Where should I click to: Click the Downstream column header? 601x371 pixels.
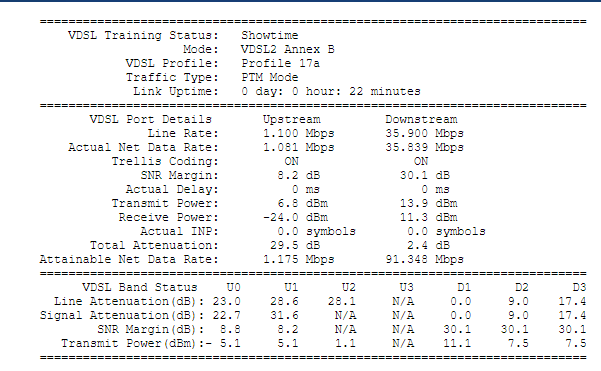click(x=421, y=120)
